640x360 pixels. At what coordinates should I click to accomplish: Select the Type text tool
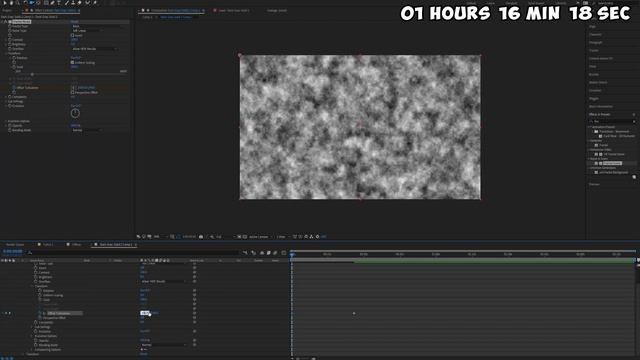(x=59, y=3)
